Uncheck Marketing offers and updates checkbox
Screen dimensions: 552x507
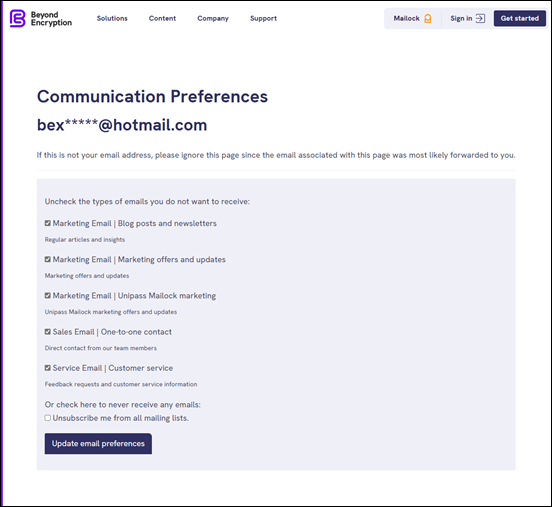48,259
